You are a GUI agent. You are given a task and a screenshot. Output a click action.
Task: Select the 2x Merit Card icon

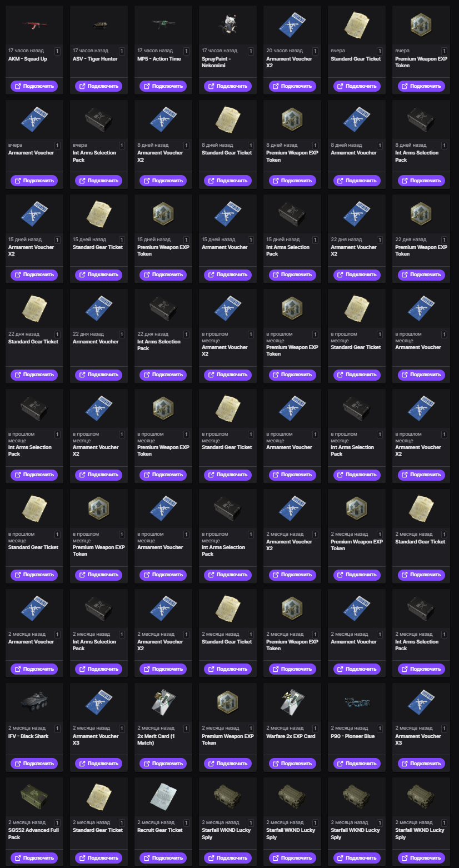(x=163, y=702)
